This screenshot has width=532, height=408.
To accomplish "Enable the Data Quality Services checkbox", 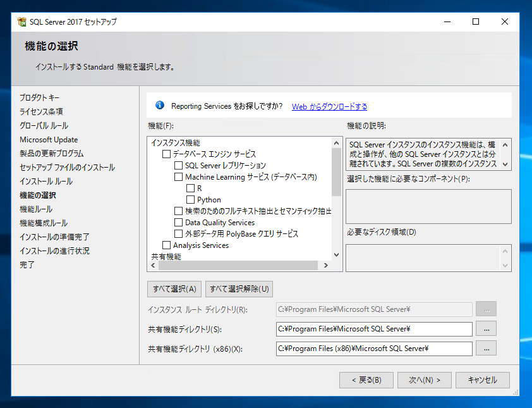I will [178, 223].
